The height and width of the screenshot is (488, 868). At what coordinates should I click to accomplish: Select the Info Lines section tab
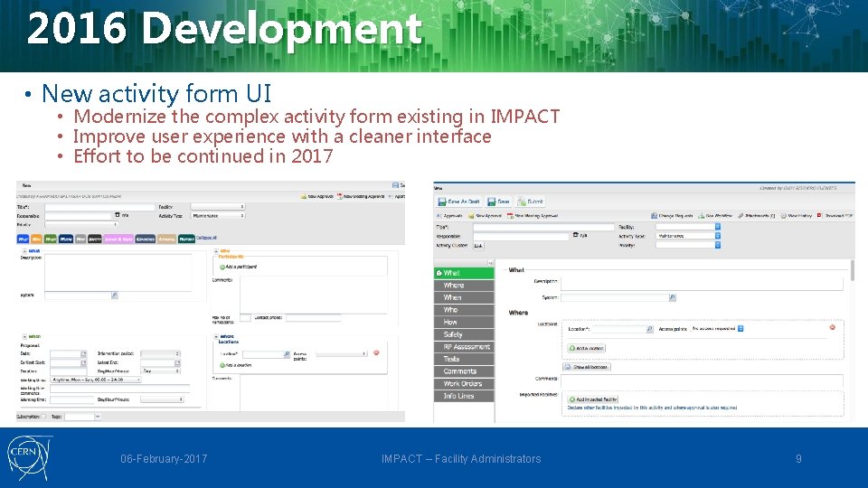pos(464,396)
